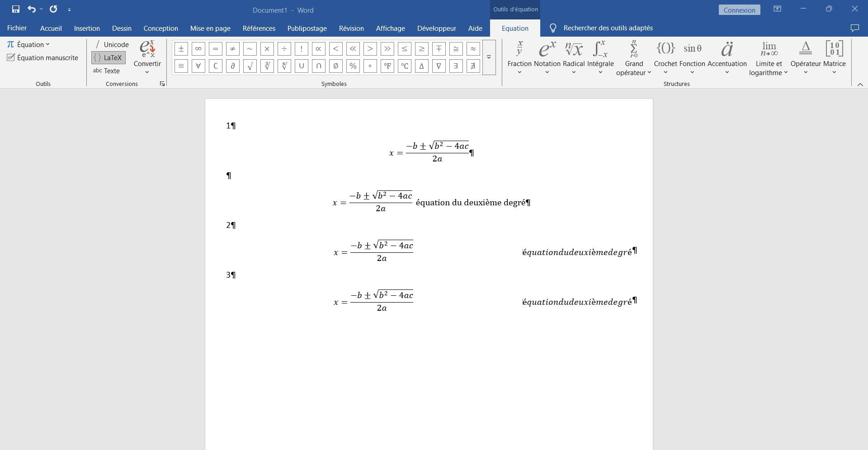Insert the fourth root symbol
Image resolution: width=868 pixels, height=450 pixels.
click(x=284, y=66)
